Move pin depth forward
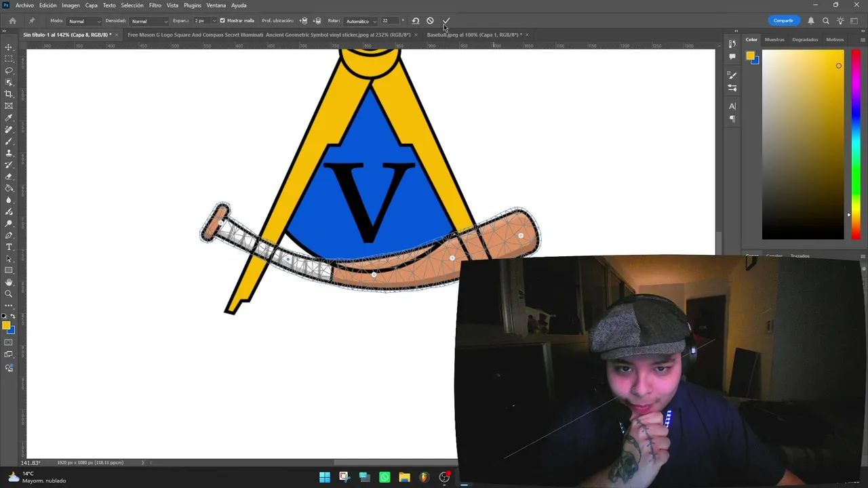This screenshot has width=868, height=488. (x=303, y=21)
